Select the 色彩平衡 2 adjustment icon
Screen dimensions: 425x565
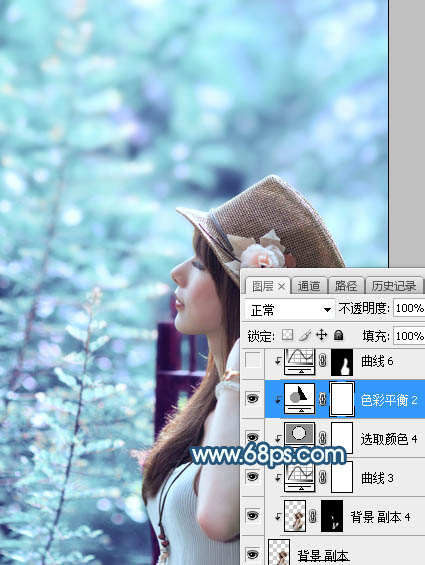click(x=300, y=399)
